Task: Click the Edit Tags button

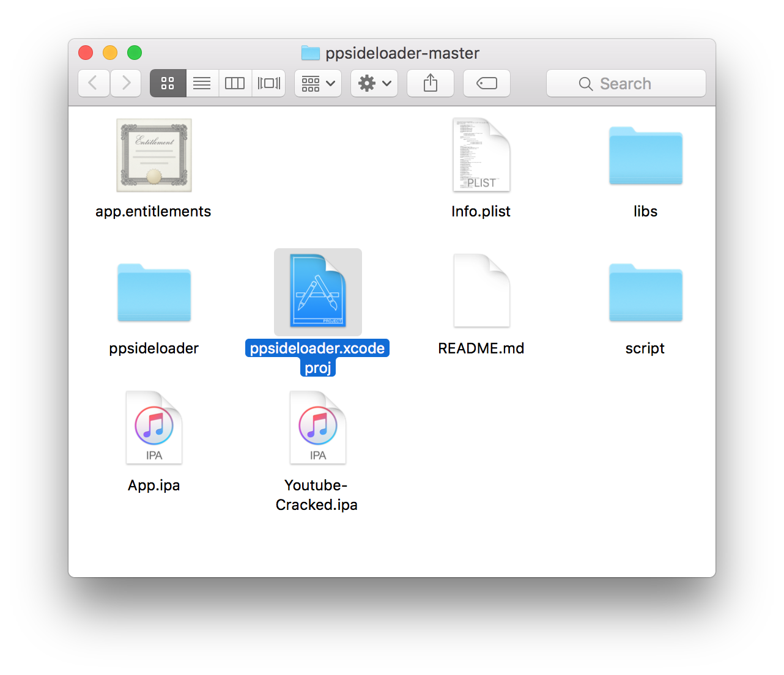Action: (x=487, y=83)
